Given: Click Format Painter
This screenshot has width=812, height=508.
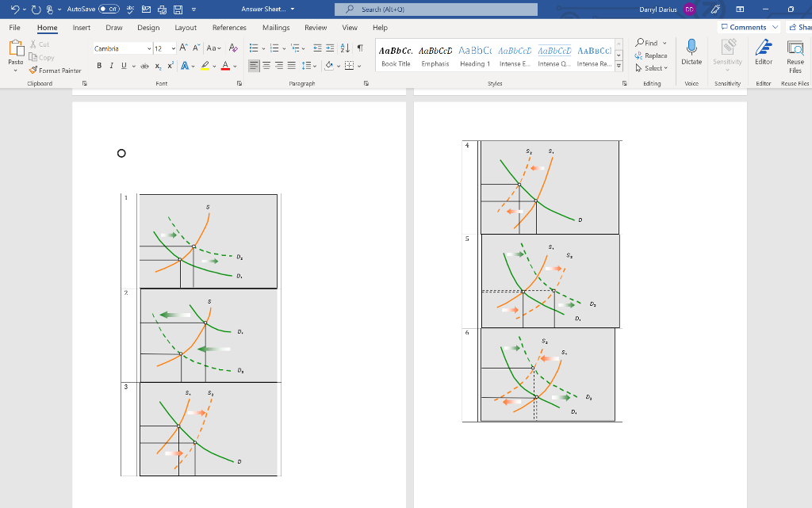Looking at the screenshot, I should click(x=55, y=71).
